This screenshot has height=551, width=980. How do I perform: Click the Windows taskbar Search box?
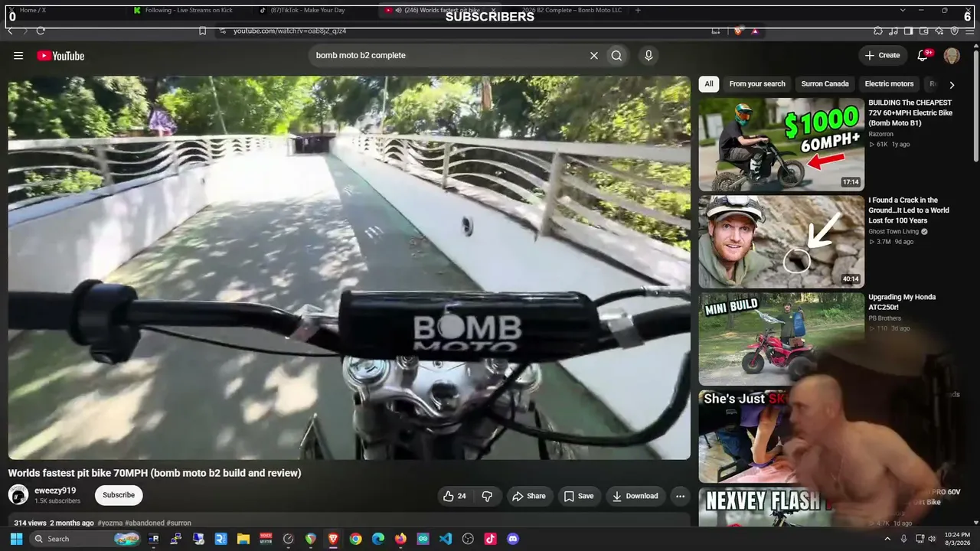[86, 539]
